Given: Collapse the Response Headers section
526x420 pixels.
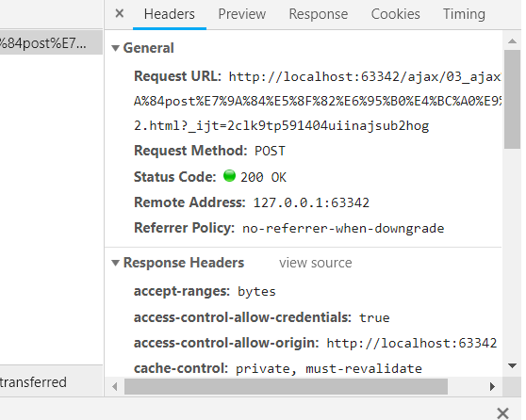Looking at the screenshot, I should click(x=115, y=263).
